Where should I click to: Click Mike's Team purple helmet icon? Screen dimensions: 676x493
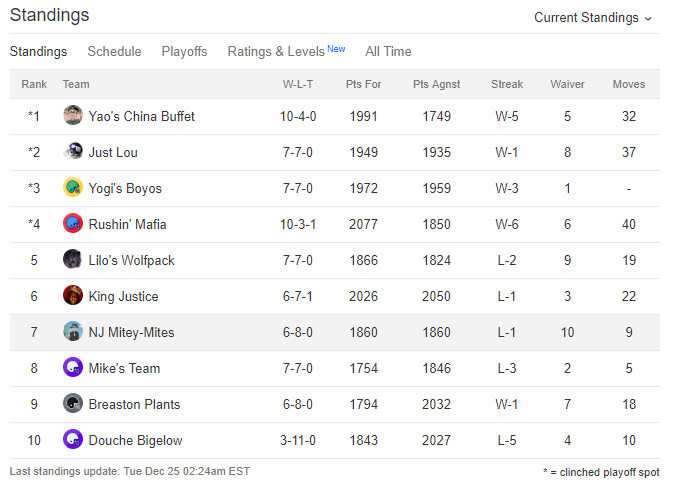[73, 368]
